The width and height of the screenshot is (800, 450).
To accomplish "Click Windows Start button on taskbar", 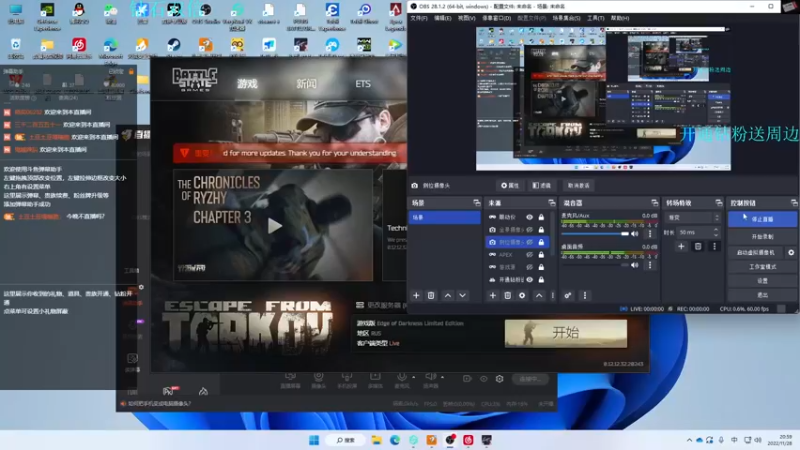I will (314, 440).
